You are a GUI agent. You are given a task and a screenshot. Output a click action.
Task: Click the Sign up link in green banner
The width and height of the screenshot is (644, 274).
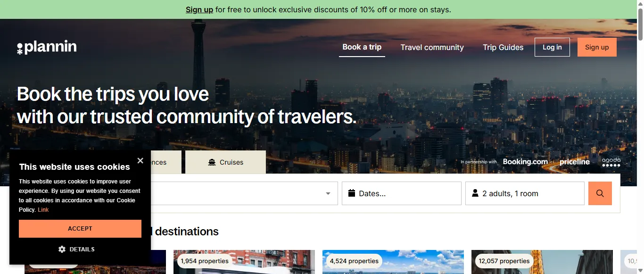[x=199, y=9]
